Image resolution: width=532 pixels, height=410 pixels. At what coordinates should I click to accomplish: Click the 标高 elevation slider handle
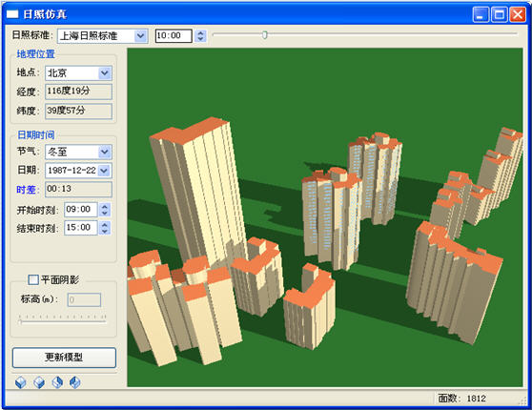[20, 321]
